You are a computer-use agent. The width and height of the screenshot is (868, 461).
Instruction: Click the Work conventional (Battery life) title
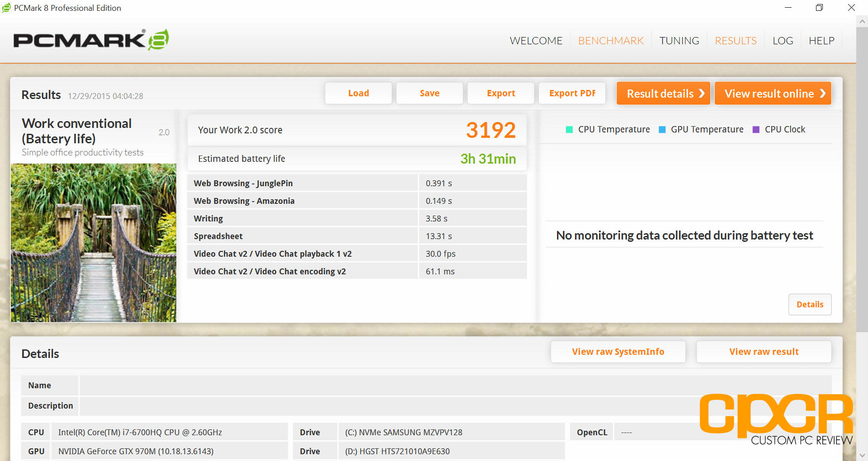tap(77, 131)
